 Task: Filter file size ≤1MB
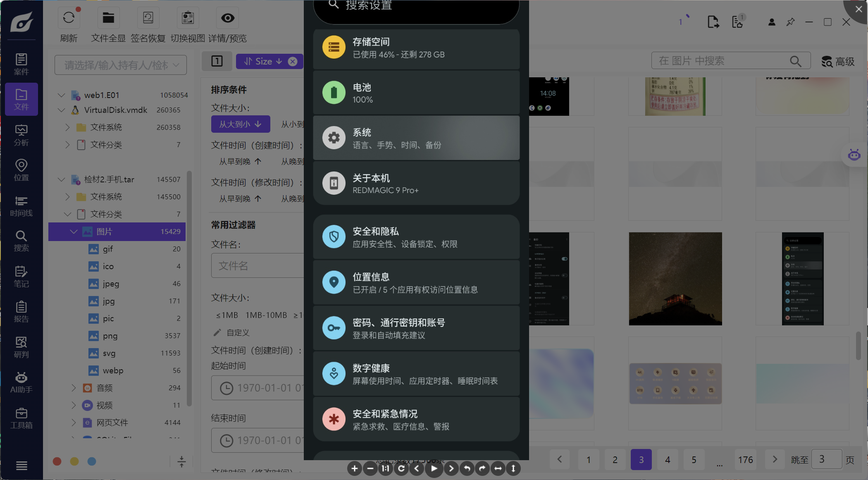tap(227, 315)
